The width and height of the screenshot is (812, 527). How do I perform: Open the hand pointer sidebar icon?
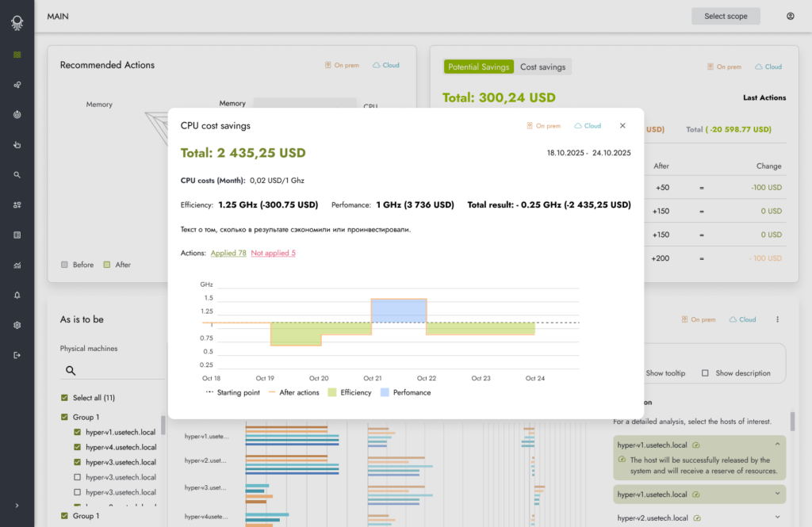pos(17,144)
